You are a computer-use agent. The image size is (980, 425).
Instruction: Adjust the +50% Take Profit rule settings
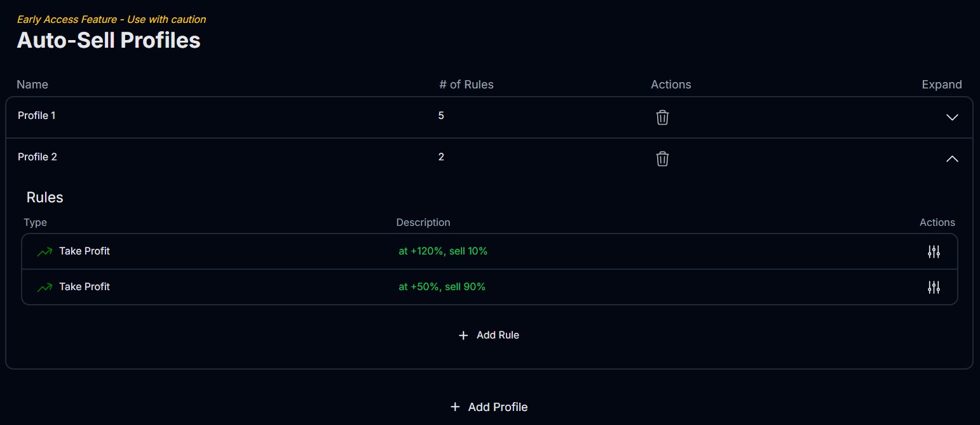coord(933,288)
